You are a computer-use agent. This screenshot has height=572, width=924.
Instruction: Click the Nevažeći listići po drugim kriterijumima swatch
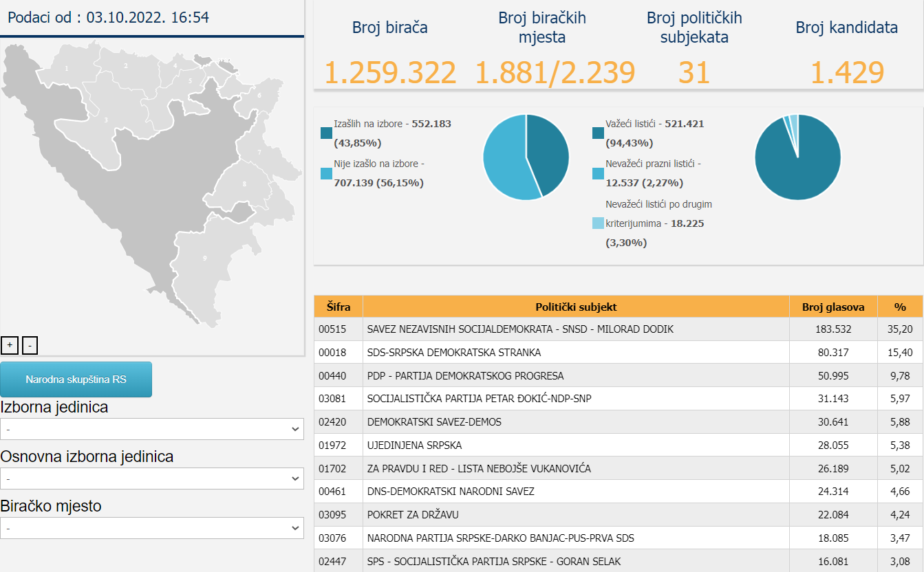(598, 223)
